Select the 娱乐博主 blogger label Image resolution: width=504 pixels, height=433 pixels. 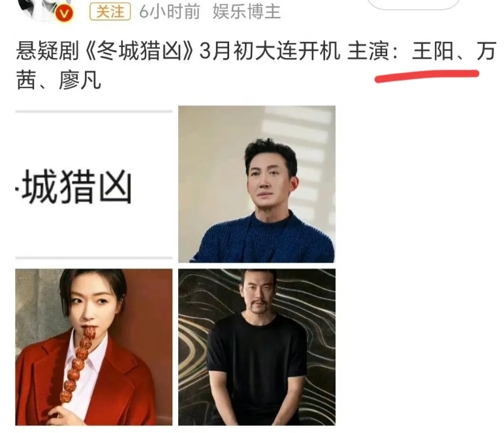click(x=247, y=12)
